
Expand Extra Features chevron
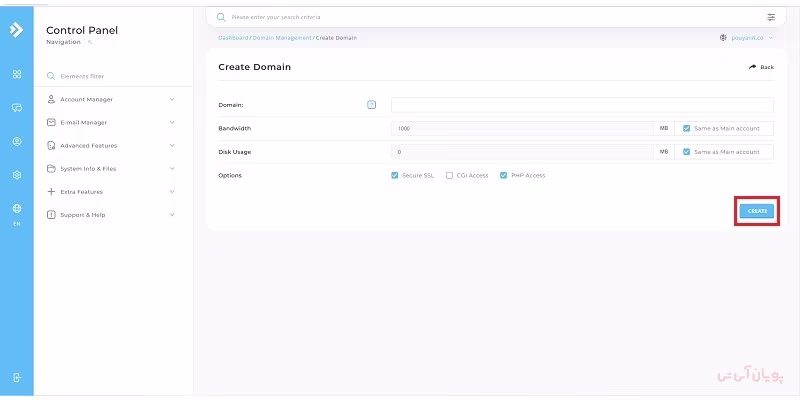click(172, 192)
